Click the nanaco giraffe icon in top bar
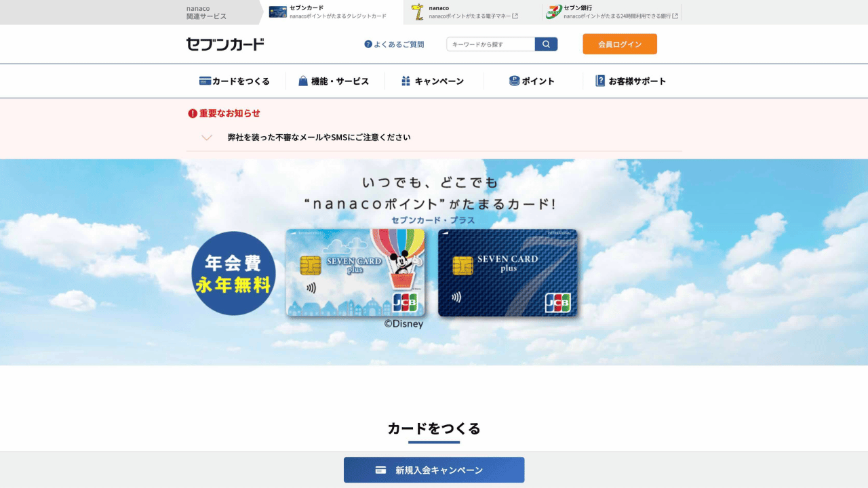Screen dimensions: 868x488 (418, 12)
